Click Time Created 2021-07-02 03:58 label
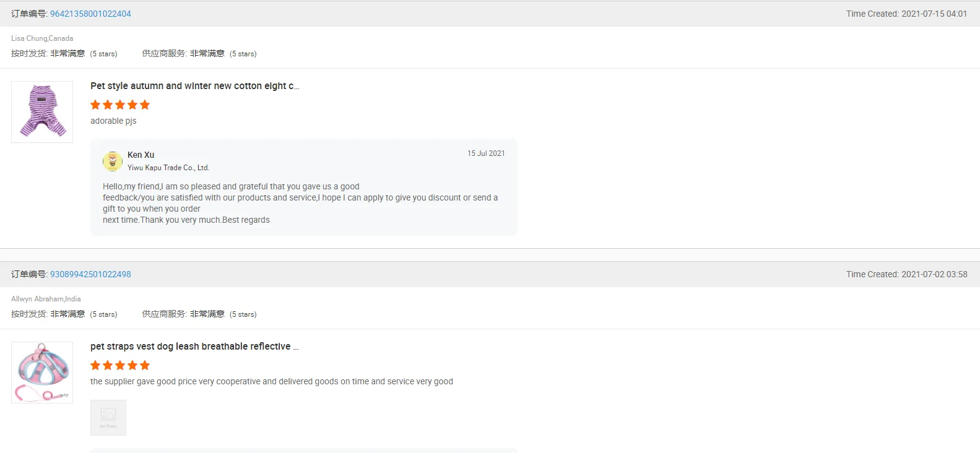 (x=906, y=274)
